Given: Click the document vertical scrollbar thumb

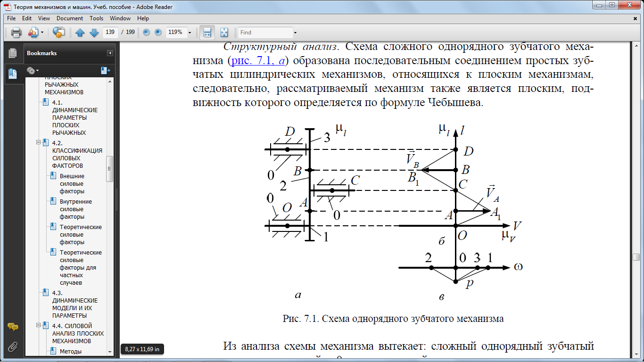Looking at the screenshot, I should (636, 258).
